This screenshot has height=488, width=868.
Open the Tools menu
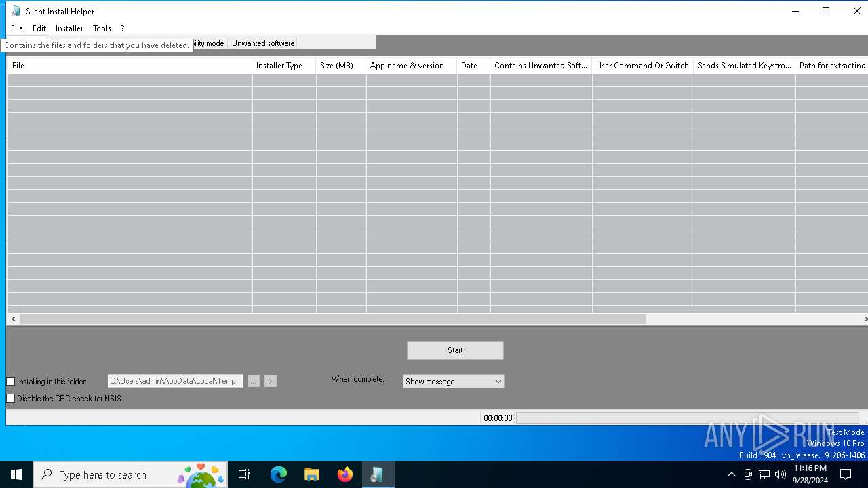[x=102, y=28]
